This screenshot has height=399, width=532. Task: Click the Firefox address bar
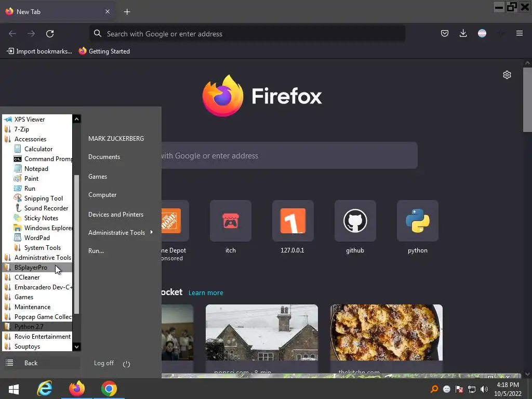click(x=247, y=34)
